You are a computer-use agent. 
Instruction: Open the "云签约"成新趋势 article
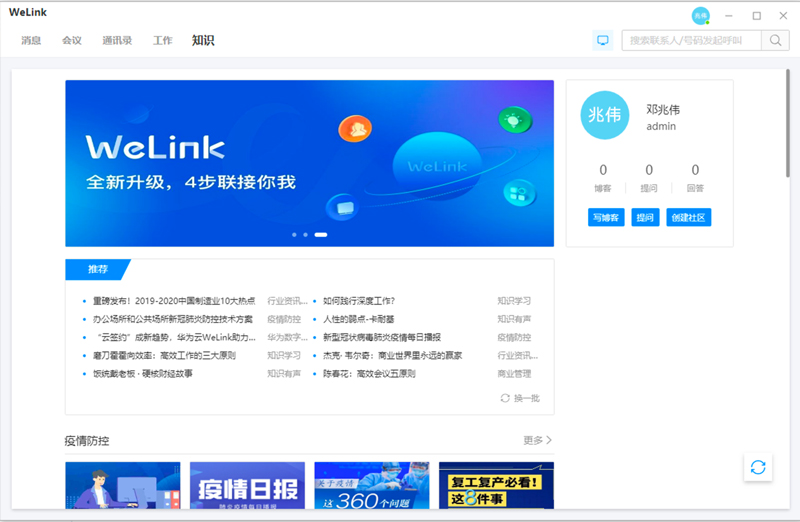174,338
